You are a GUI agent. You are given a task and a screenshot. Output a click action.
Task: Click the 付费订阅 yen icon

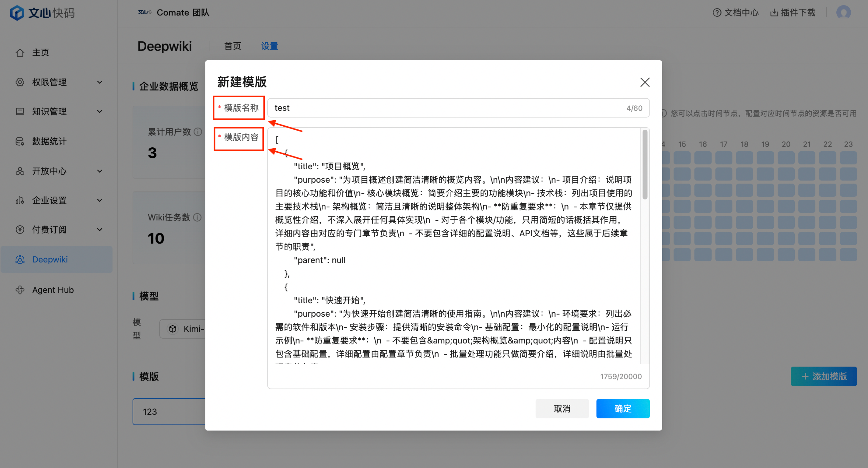pos(20,230)
